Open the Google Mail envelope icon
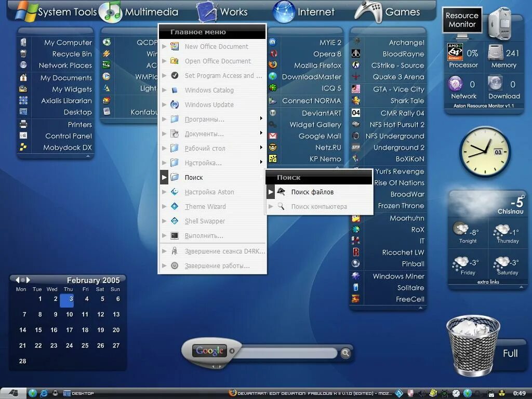 click(273, 136)
